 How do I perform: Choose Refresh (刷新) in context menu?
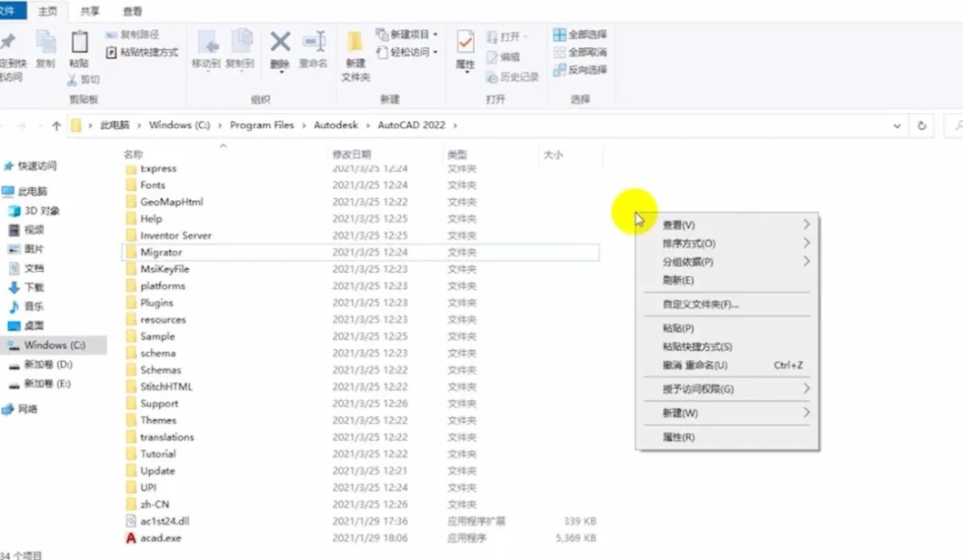point(727,280)
